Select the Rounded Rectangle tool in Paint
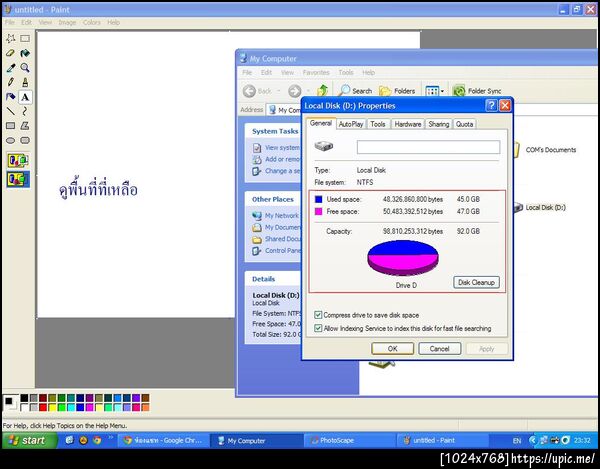 pyautogui.click(x=25, y=140)
